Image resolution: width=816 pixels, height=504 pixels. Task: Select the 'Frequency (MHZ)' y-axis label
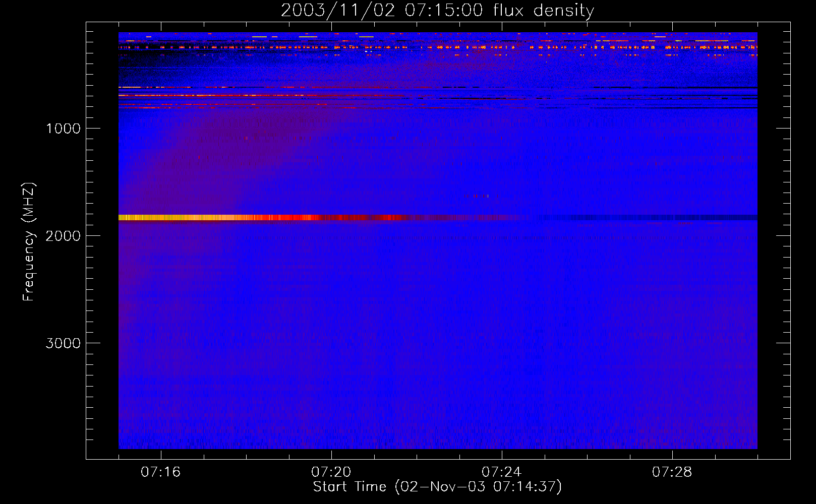click(x=29, y=242)
